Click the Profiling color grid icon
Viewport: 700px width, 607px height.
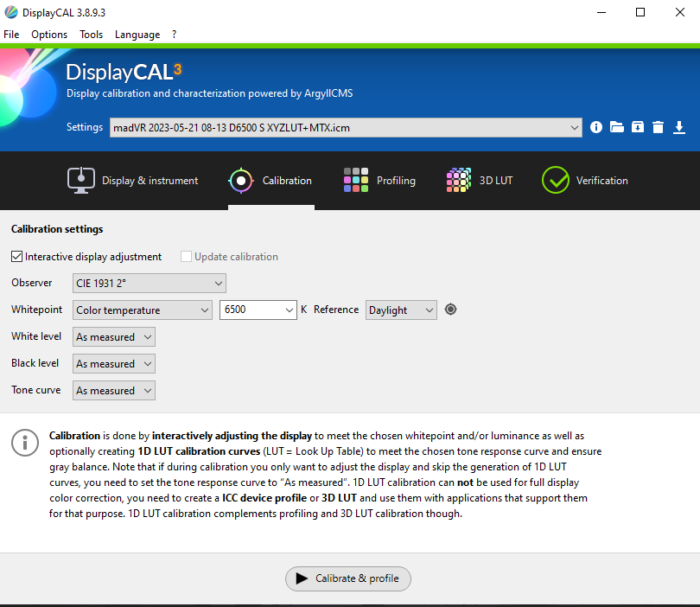[356, 180]
